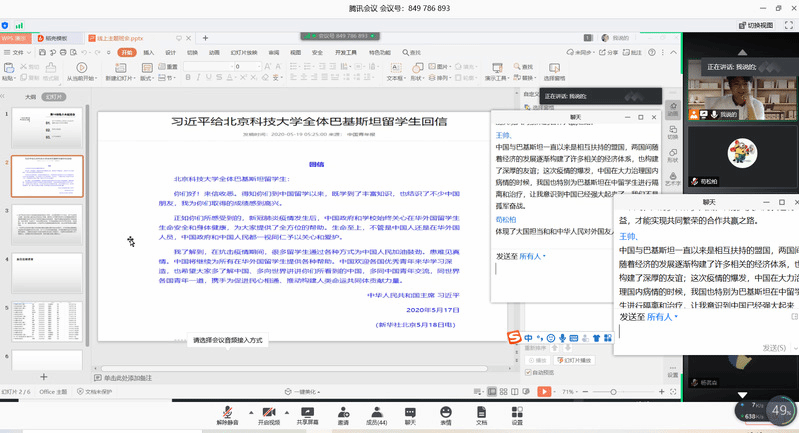The image size is (799, 433).
Task: Click one-click beautify in status bar
Action: point(303,392)
